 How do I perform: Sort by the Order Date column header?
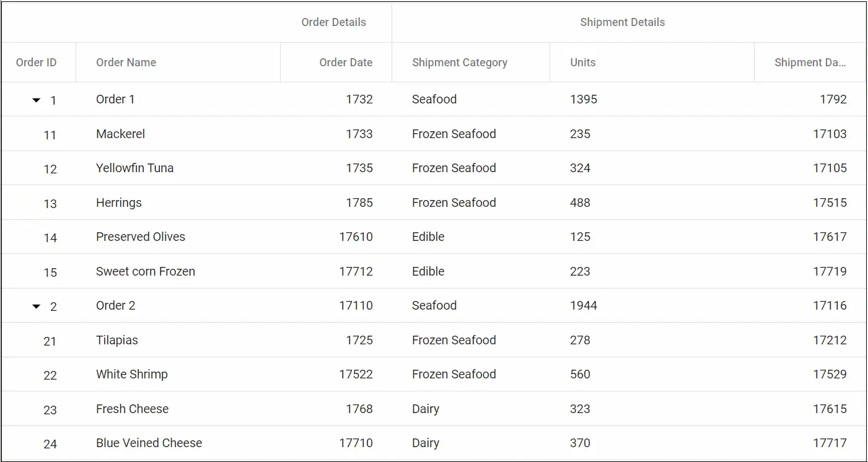(x=346, y=62)
